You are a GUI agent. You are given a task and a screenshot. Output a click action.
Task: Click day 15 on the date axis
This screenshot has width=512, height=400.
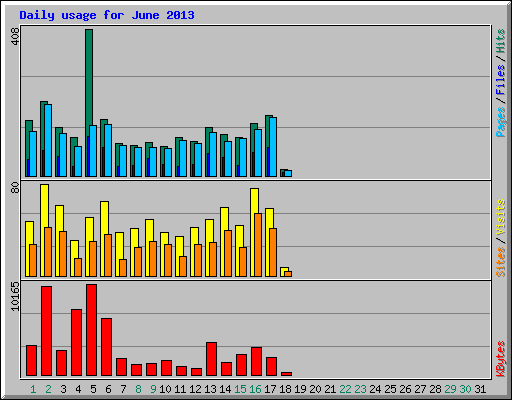240,389
